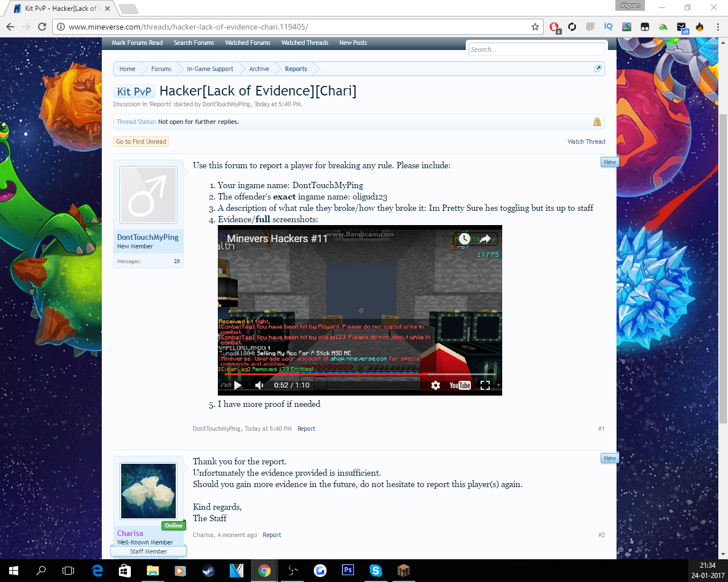Open the blue IQ extension
Image resolution: width=728 pixels, height=582 pixels.
[609, 27]
